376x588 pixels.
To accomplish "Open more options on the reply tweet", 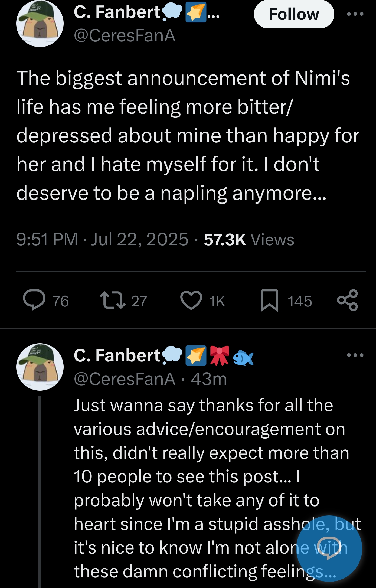I will pos(355,355).
